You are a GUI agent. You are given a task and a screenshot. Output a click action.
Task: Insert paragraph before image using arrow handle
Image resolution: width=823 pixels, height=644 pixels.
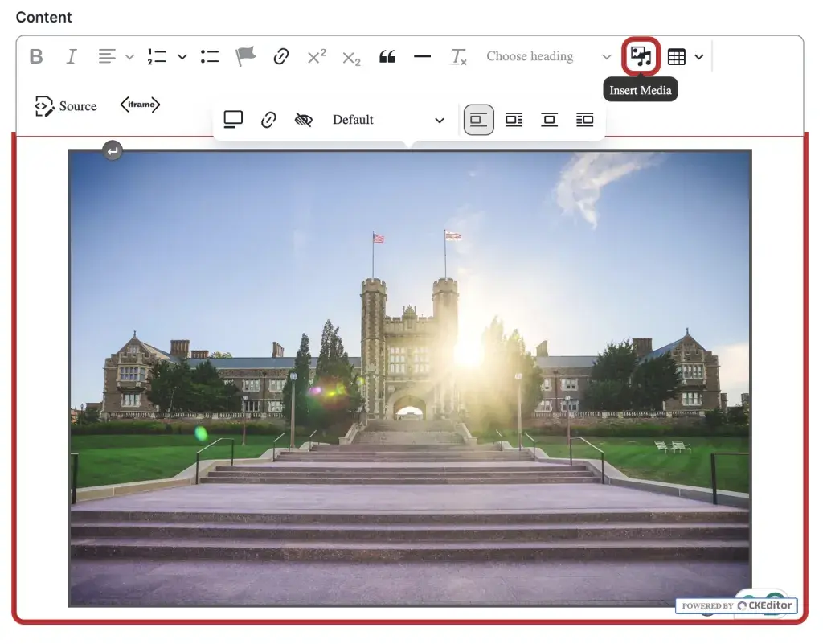point(113,150)
